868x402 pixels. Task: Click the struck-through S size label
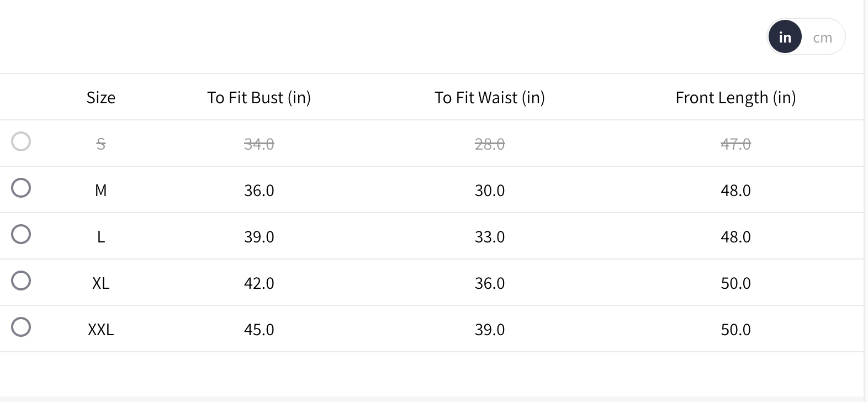[x=101, y=144]
